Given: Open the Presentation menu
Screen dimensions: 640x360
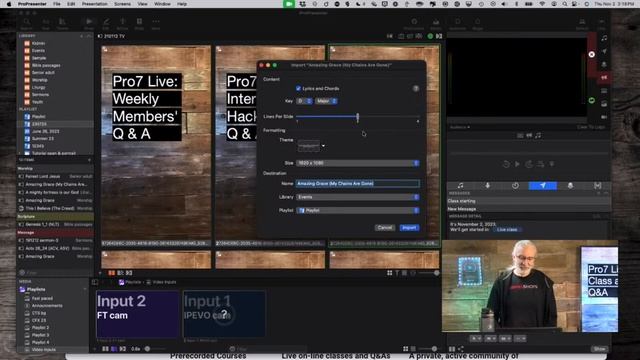Looking at the screenshot, I should pyautogui.click(x=94, y=4).
